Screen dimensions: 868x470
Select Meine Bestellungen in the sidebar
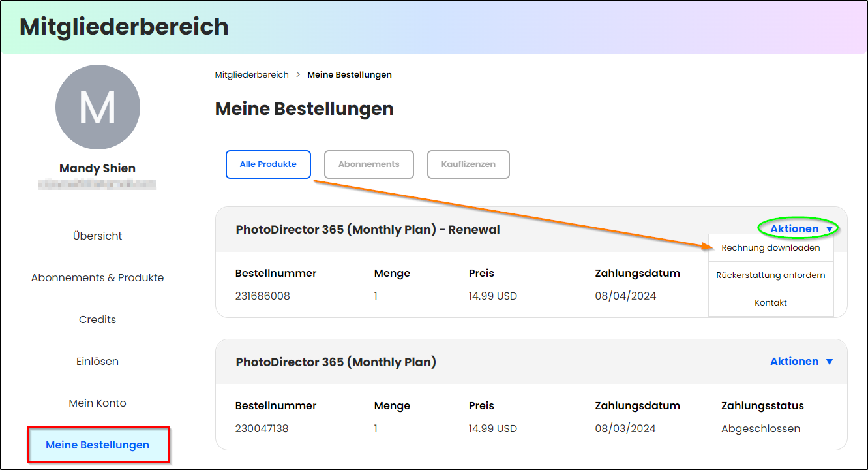[98, 445]
